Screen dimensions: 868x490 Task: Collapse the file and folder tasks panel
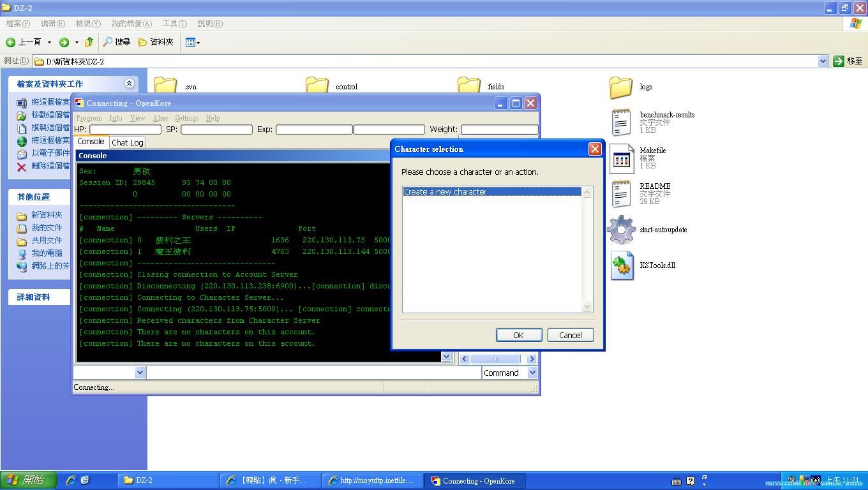click(x=129, y=84)
